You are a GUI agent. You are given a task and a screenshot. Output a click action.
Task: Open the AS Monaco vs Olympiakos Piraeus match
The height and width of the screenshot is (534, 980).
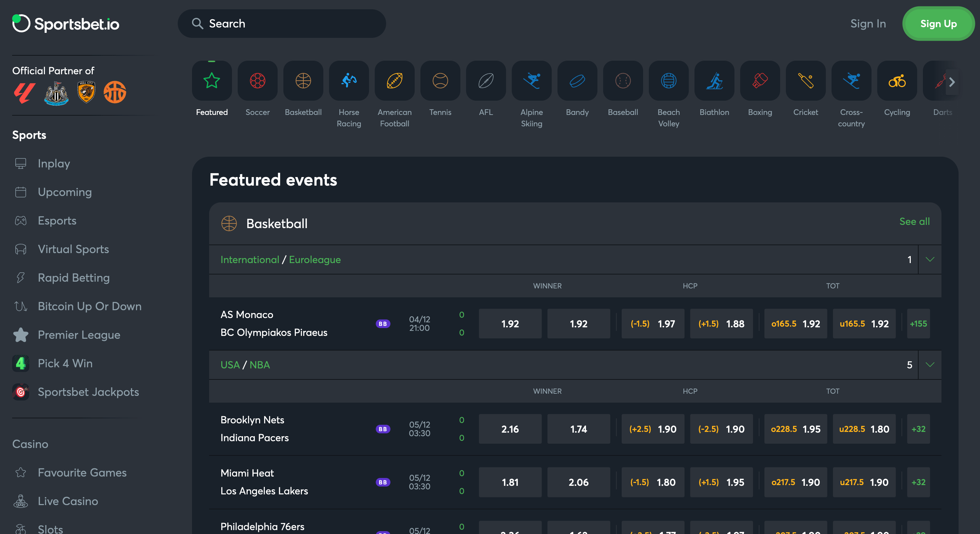(274, 323)
